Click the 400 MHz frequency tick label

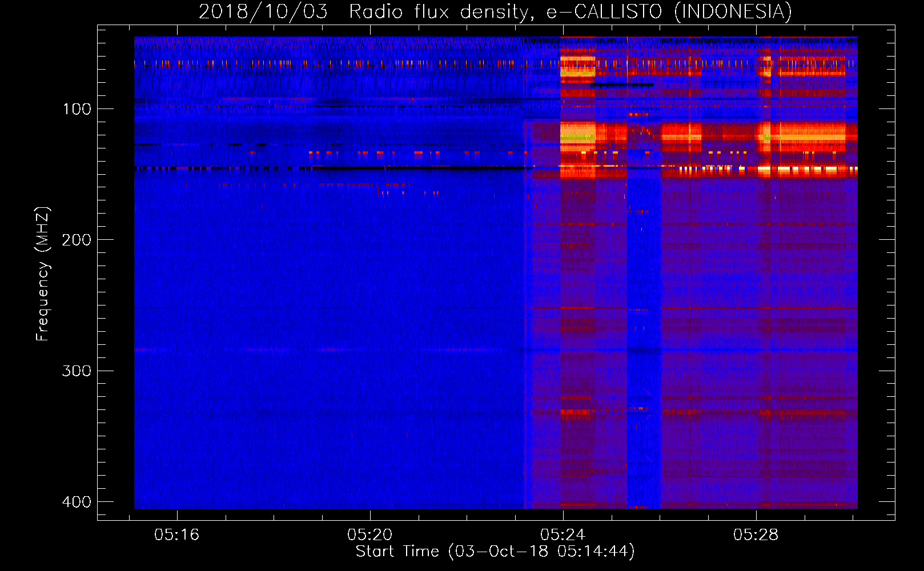77,502
